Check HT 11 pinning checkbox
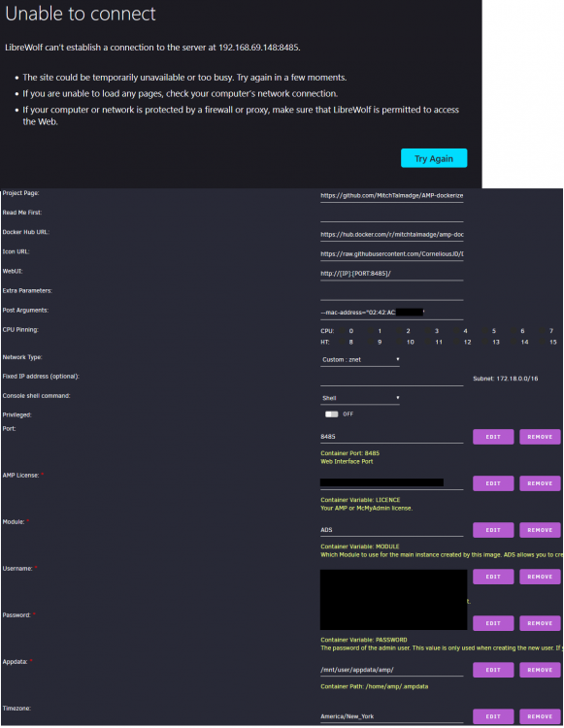 point(428,343)
